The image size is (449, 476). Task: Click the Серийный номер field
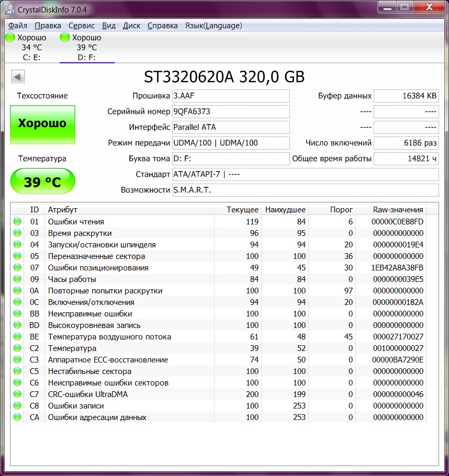(230, 111)
